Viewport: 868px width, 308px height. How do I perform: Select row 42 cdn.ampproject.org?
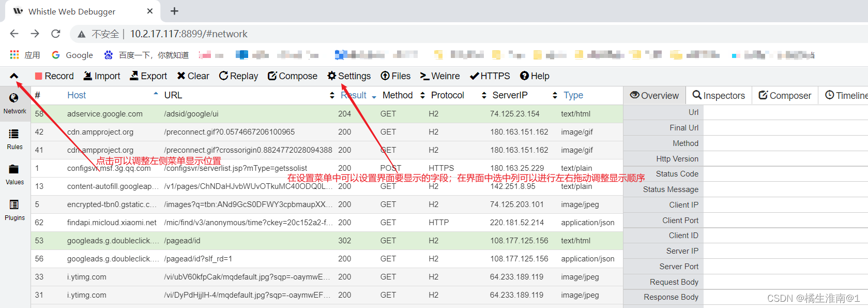[327, 132]
